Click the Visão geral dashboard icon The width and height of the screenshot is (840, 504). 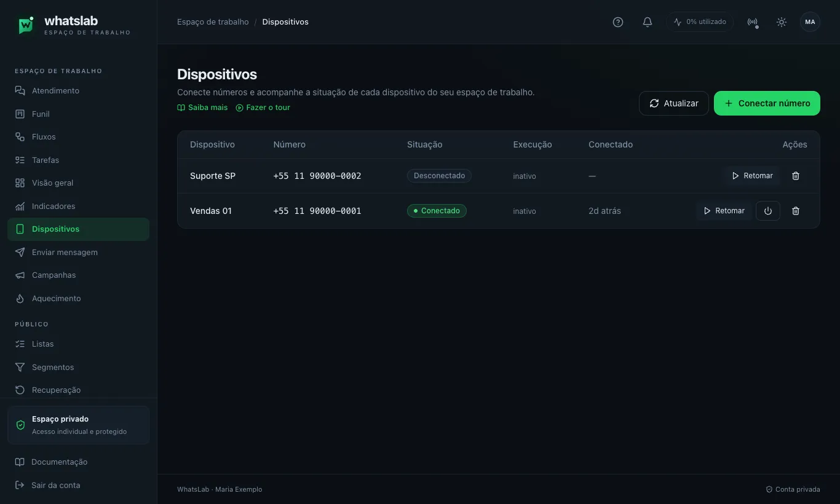coord(20,183)
